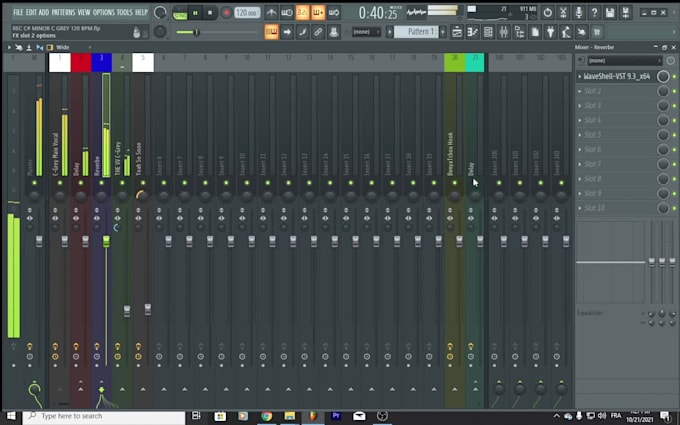Viewport: 680px width, 425px height.
Task: Toggle typing keyboard to piano icon
Action: [271, 32]
